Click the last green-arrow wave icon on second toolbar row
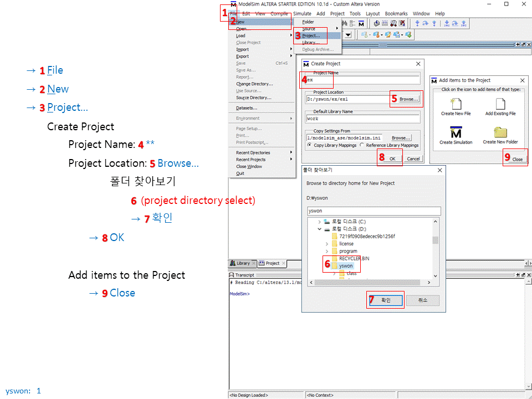The height and width of the screenshot is (399, 532). click(x=408, y=34)
